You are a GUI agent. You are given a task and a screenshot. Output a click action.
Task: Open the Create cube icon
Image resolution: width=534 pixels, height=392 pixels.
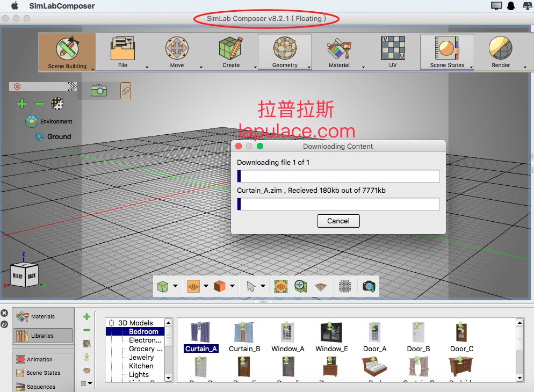tap(230, 48)
